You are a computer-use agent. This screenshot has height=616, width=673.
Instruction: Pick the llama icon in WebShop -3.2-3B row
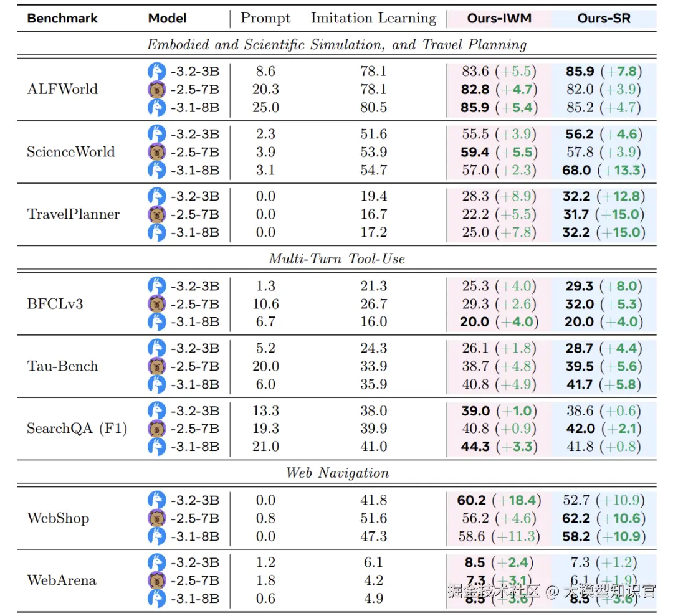pyautogui.click(x=156, y=500)
